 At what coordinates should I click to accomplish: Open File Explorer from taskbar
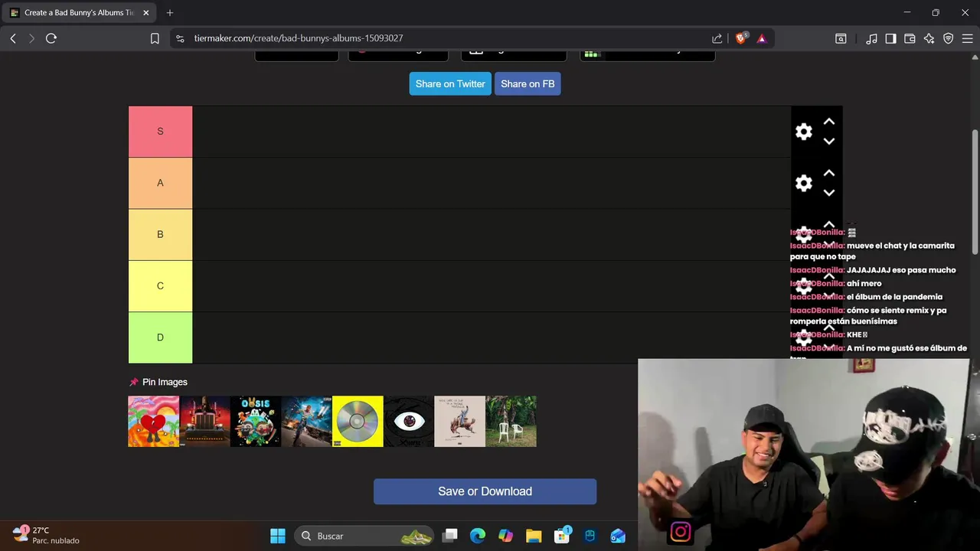coord(534,536)
